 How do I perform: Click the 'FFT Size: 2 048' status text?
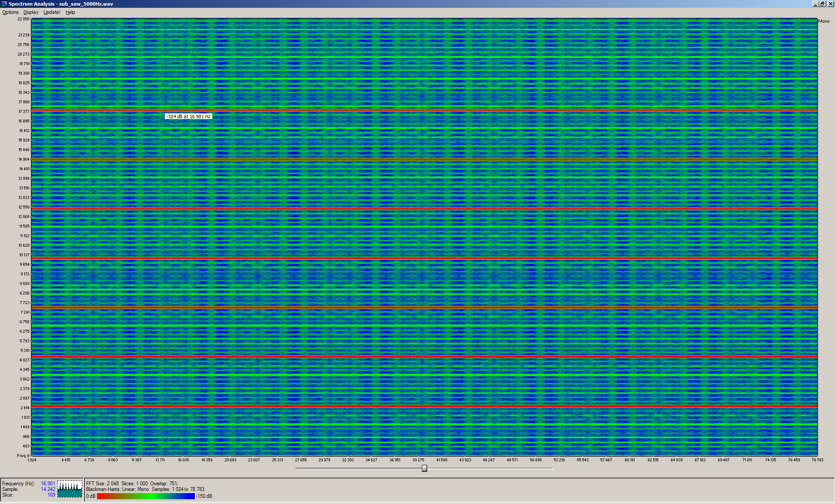click(x=102, y=484)
